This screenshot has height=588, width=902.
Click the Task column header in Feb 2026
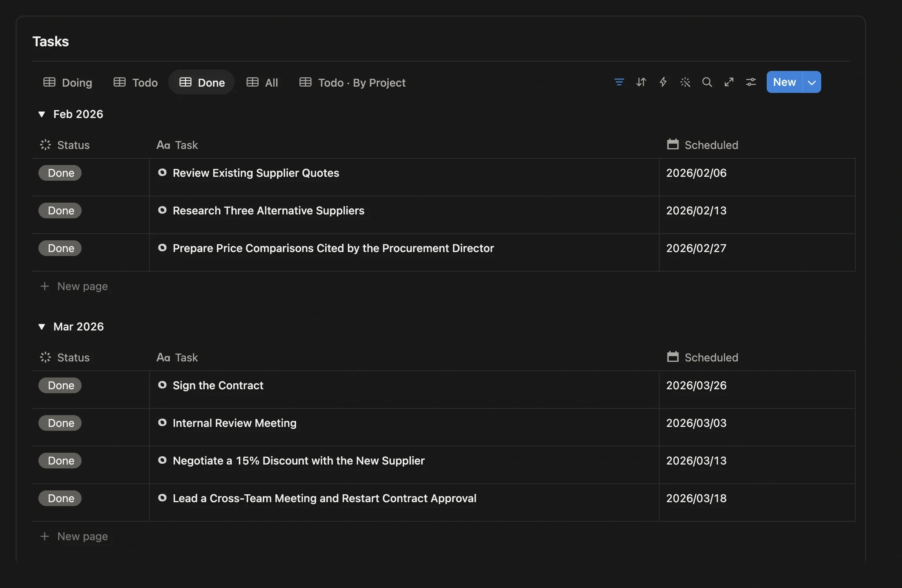pyautogui.click(x=177, y=145)
